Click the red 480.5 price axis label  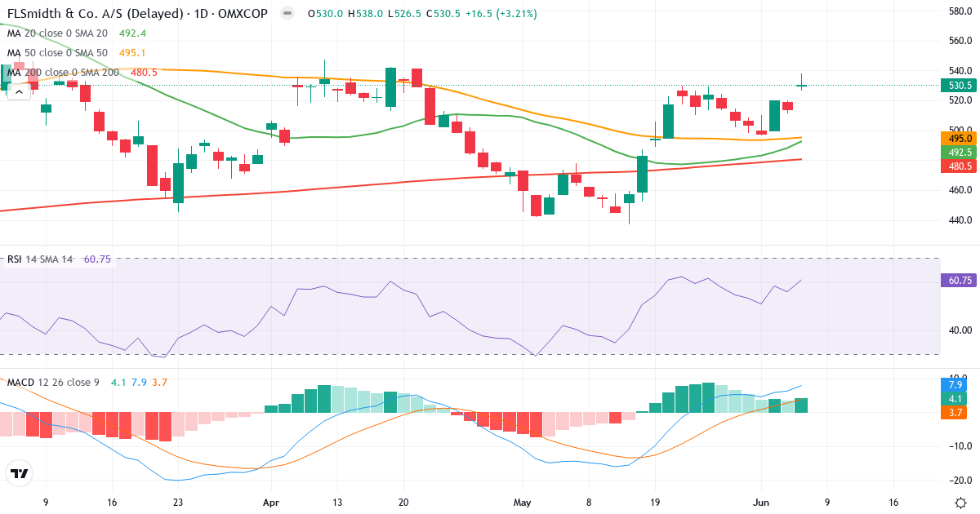pos(959,166)
